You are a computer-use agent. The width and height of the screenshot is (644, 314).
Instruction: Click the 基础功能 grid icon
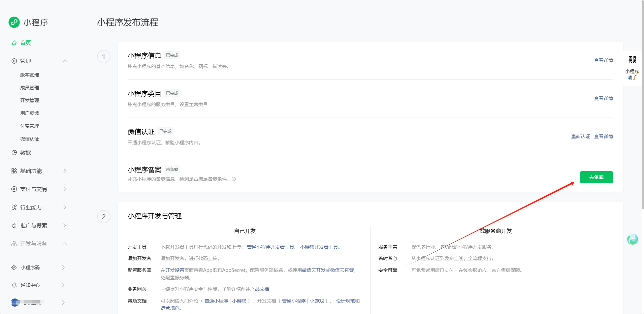pos(14,171)
